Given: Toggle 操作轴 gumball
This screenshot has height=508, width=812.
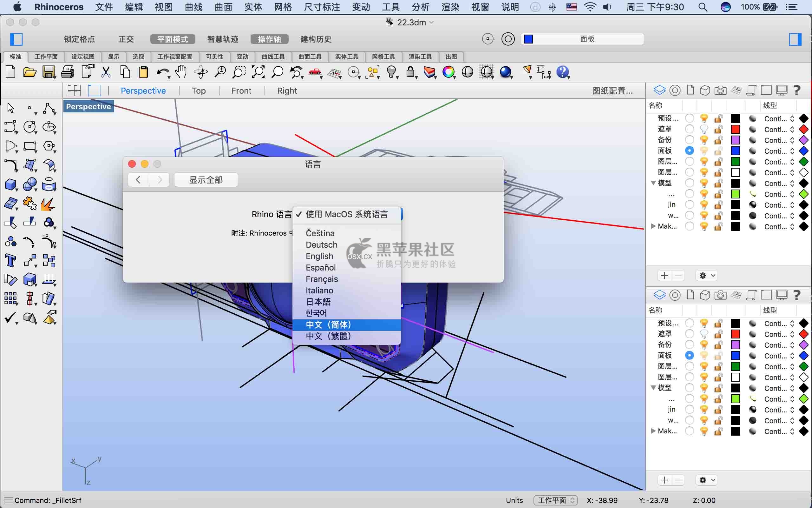Looking at the screenshot, I should coord(269,39).
